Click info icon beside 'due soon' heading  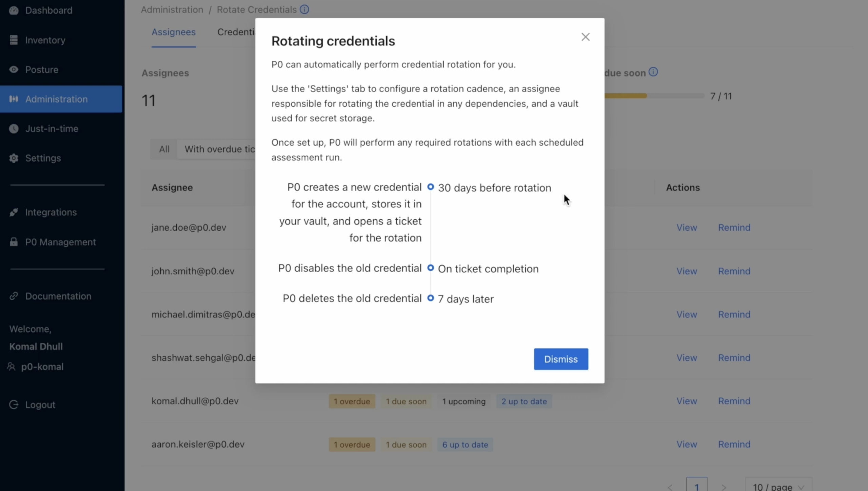click(x=653, y=72)
